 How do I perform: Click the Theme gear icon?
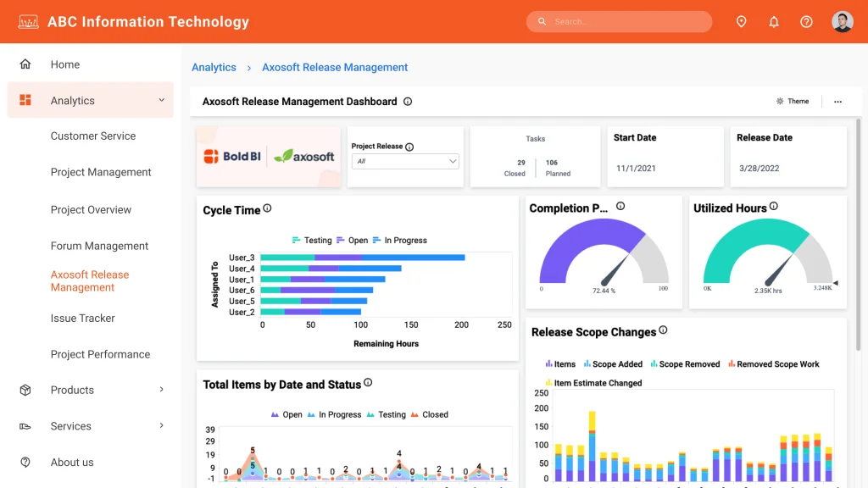(780, 102)
